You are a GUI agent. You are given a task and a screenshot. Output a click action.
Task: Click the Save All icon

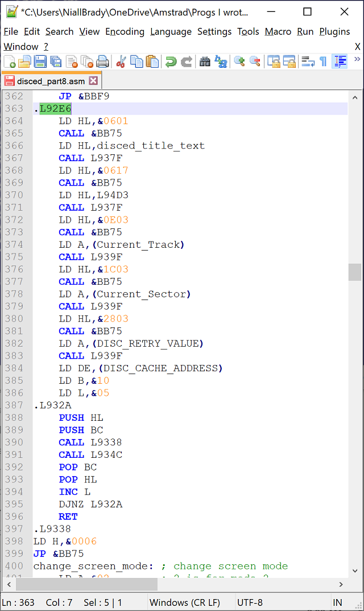55,61
